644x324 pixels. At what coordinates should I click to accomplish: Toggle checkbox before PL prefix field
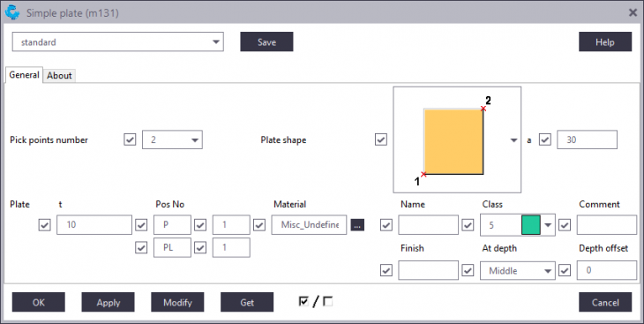point(141,247)
